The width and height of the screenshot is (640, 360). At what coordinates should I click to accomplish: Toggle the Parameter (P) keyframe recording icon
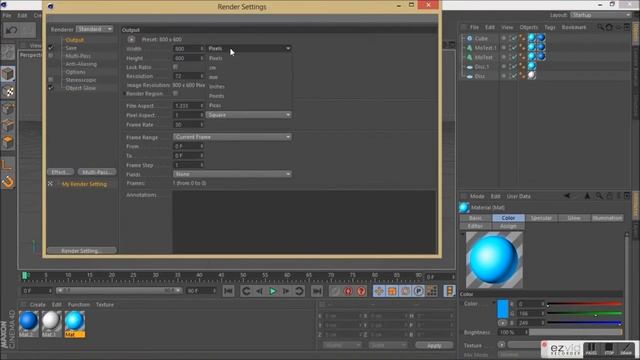tap(418, 291)
